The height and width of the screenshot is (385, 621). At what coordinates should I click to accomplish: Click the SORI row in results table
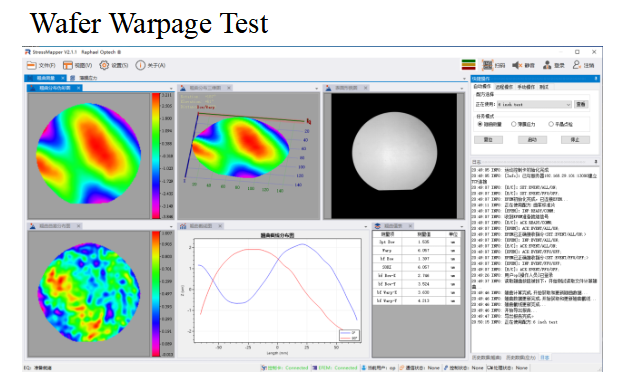[416, 267]
